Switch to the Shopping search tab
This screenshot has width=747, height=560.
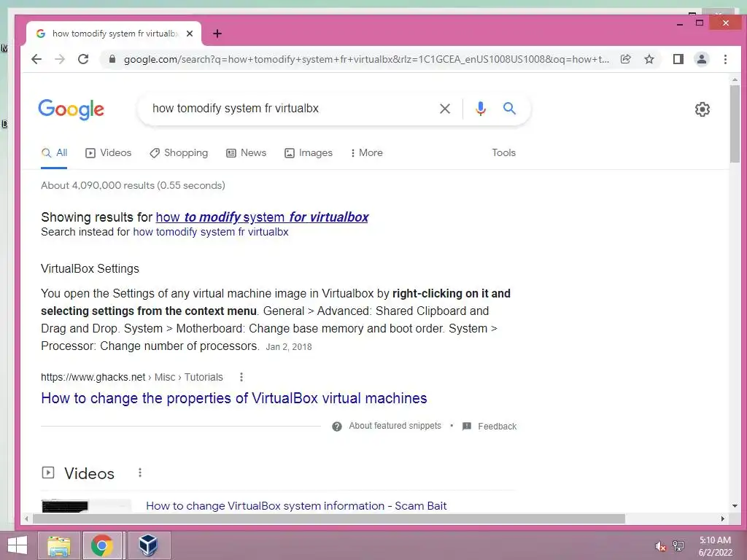pyautogui.click(x=179, y=153)
